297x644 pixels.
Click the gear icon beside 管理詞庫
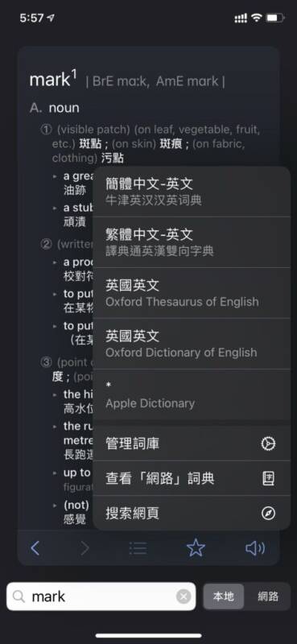coord(268,444)
